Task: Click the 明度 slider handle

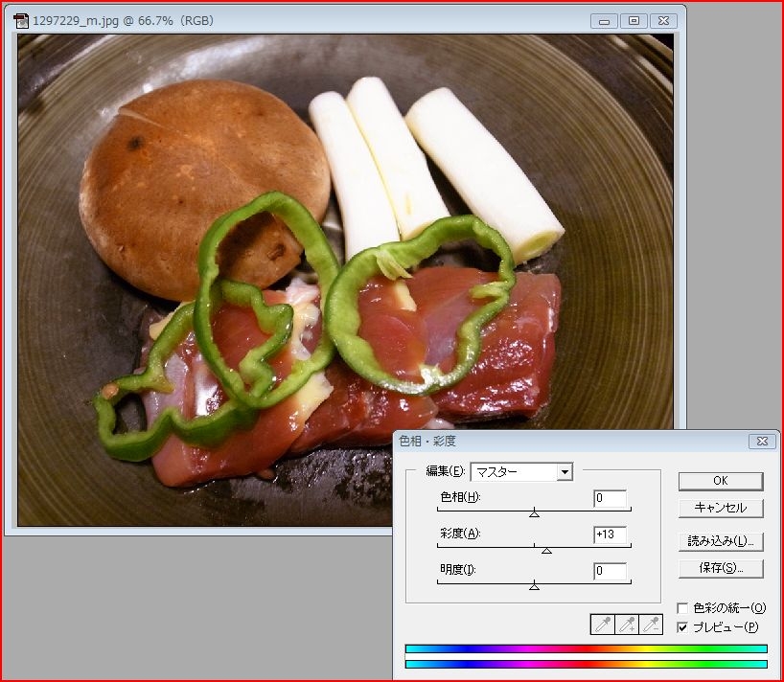Action: tap(534, 586)
